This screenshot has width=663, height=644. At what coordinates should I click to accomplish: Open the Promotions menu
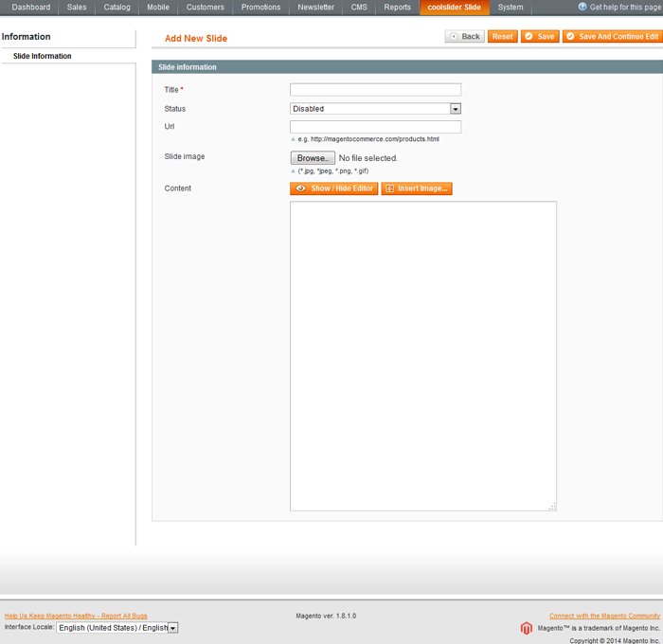pyautogui.click(x=260, y=8)
